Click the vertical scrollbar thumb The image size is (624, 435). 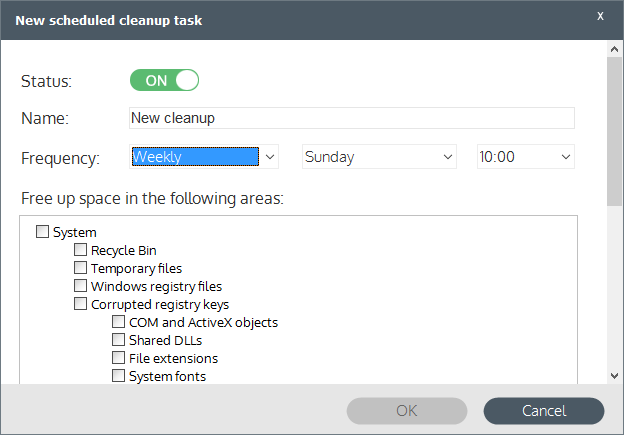click(614, 131)
